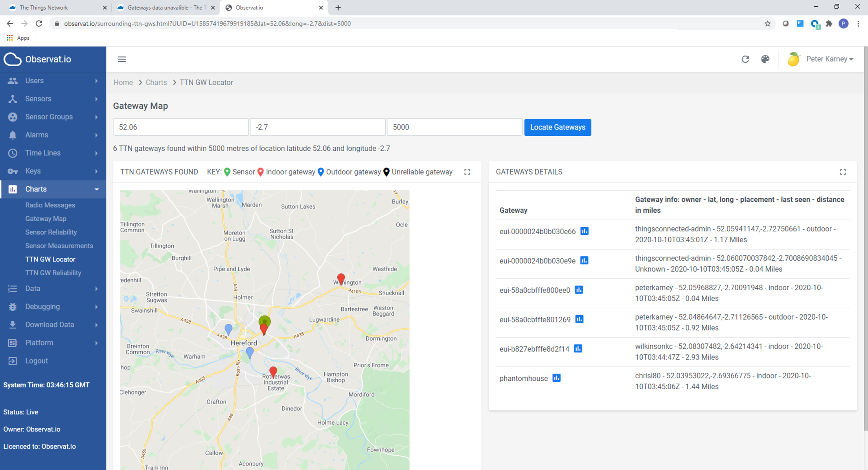
Task: Click the red marker at Rotherwas
Action: click(273, 372)
